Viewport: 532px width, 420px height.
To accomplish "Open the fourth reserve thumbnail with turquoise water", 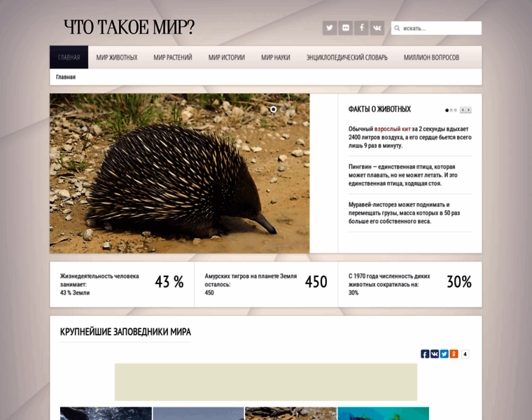I will (383, 414).
